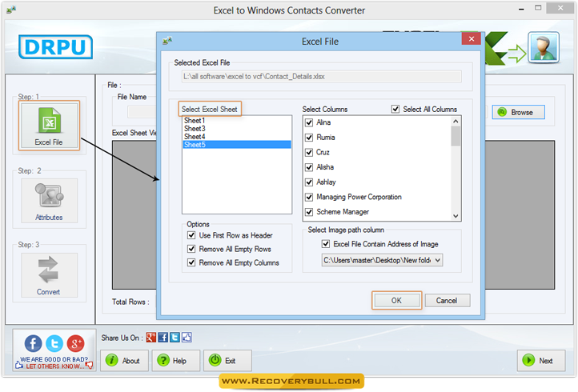This screenshot has width=578, height=392.
Task: Toggle Remove All Empty Columns
Action: pos(191,262)
